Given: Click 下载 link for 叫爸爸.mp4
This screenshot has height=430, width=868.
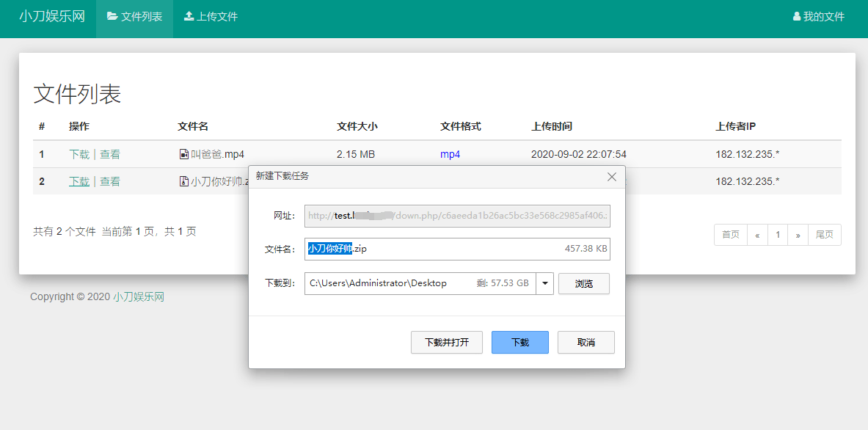Looking at the screenshot, I should point(79,154).
